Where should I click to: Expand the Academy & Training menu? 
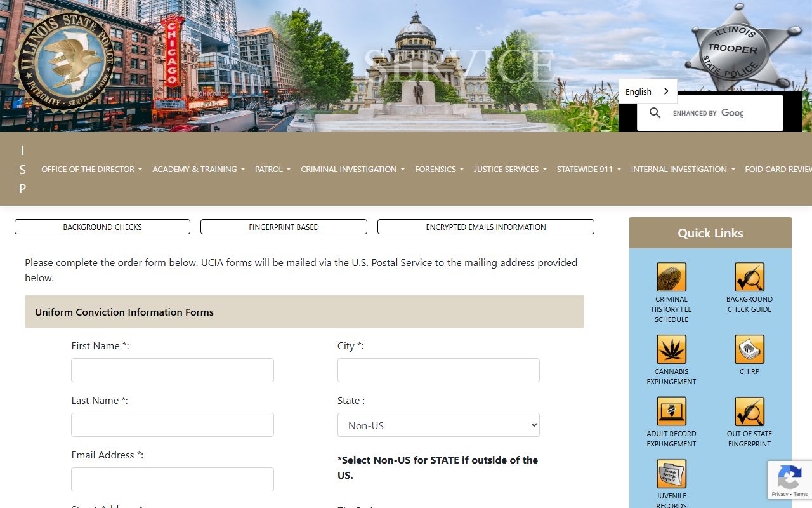point(199,169)
